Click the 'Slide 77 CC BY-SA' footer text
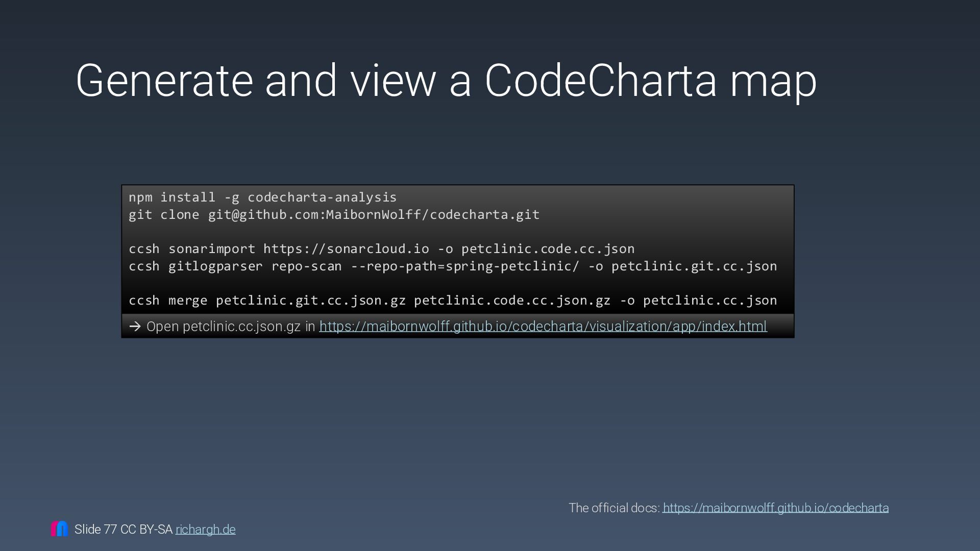The width and height of the screenshot is (980, 551). coord(123,530)
